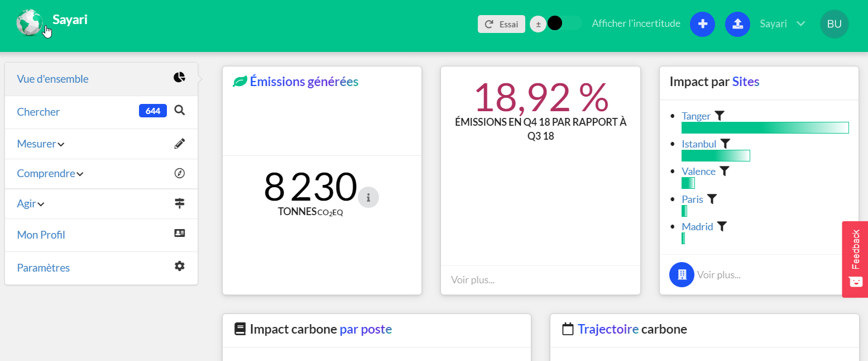Viewport: 868px width, 361px height.
Task: Click Voir plus in Impact par Sites card
Action: 719,275
